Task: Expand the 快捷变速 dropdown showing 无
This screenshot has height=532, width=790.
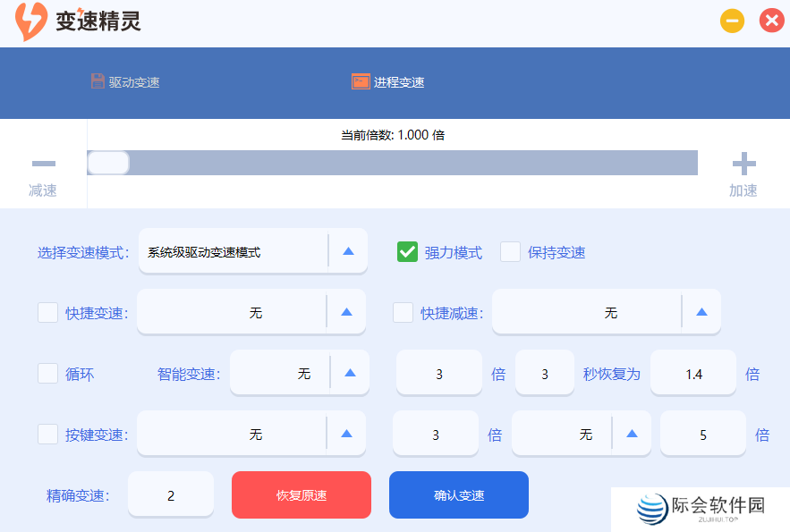Action: coord(349,312)
